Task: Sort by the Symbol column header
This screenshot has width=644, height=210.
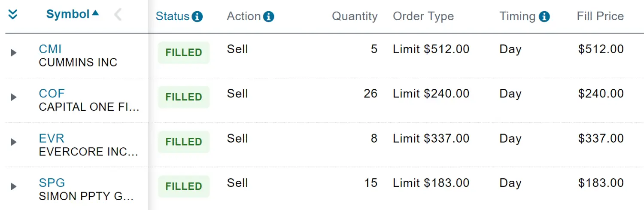Action: click(68, 14)
